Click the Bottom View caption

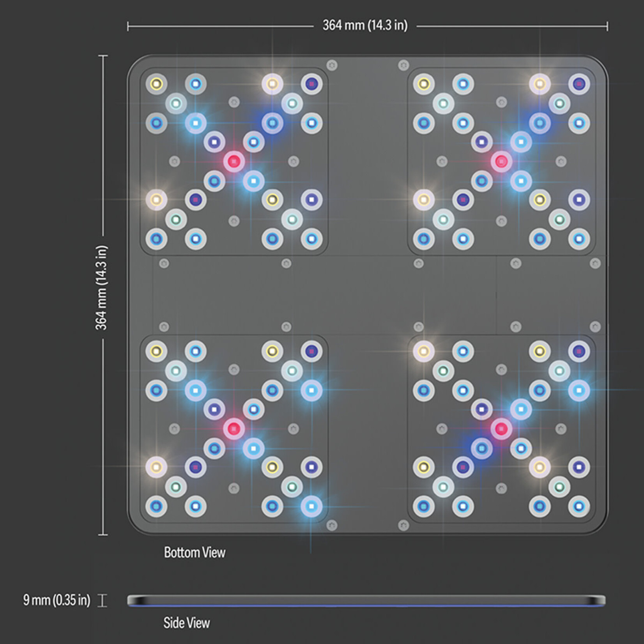click(195, 552)
